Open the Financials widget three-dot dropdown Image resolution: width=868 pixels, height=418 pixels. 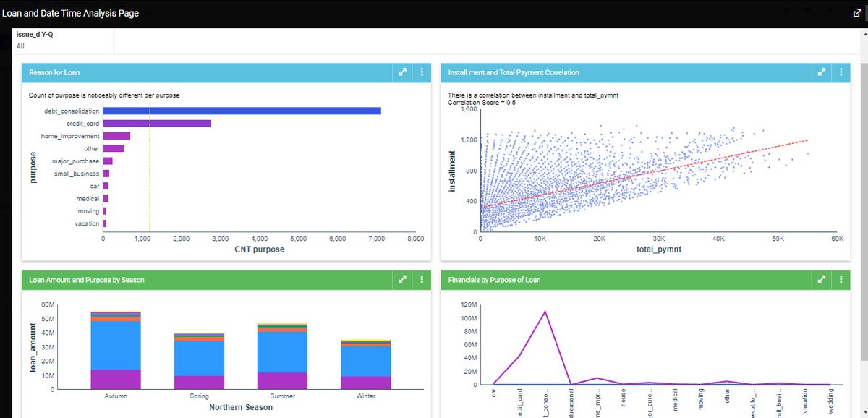(x=840, y=279)
